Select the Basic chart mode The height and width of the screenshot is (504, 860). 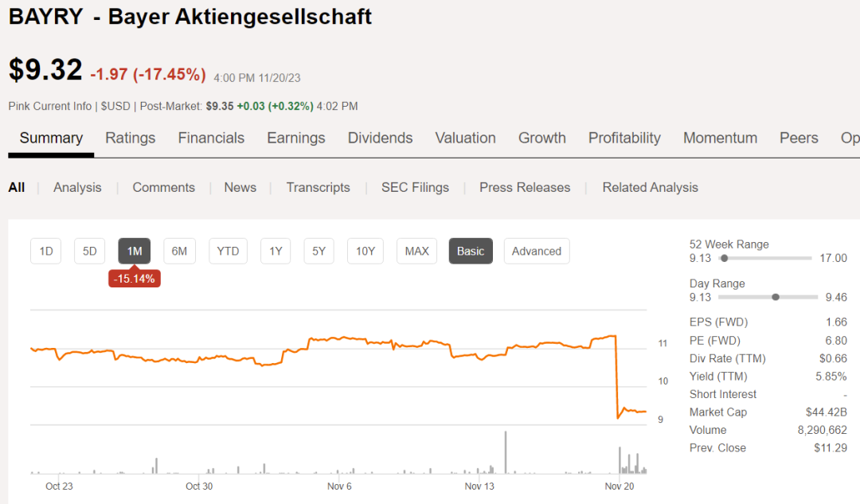pyautogui.click(x=470, y=251)
